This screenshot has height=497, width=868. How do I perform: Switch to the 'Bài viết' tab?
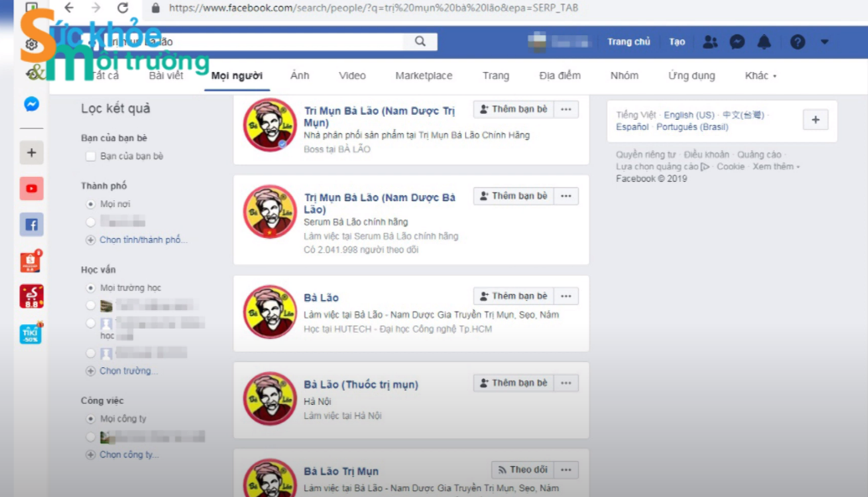click(166, 75)
